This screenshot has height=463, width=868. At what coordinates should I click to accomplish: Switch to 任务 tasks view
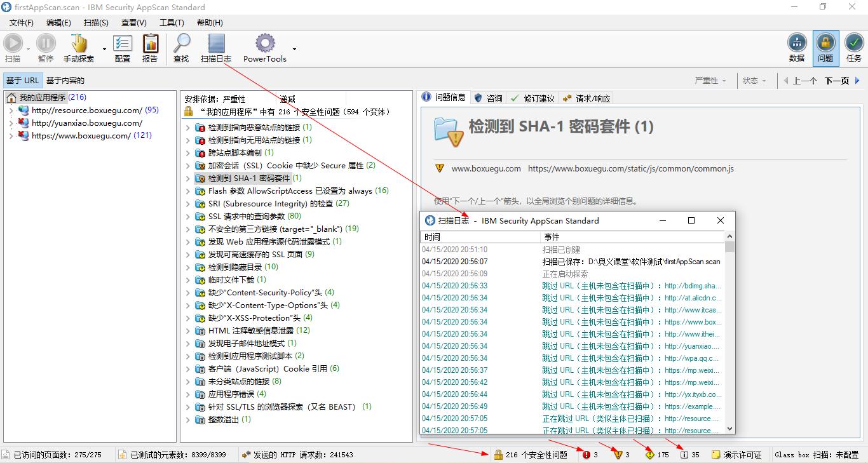[854, 48]
